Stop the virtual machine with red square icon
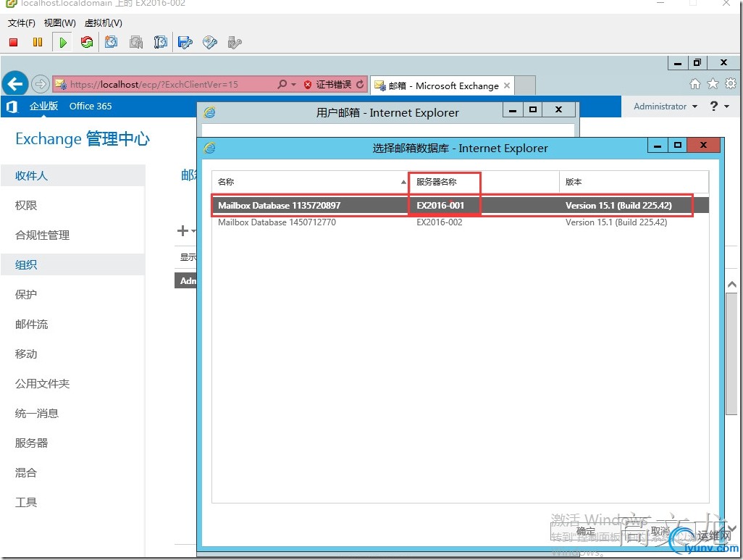743x560 pixels. (x=14, y=43)
